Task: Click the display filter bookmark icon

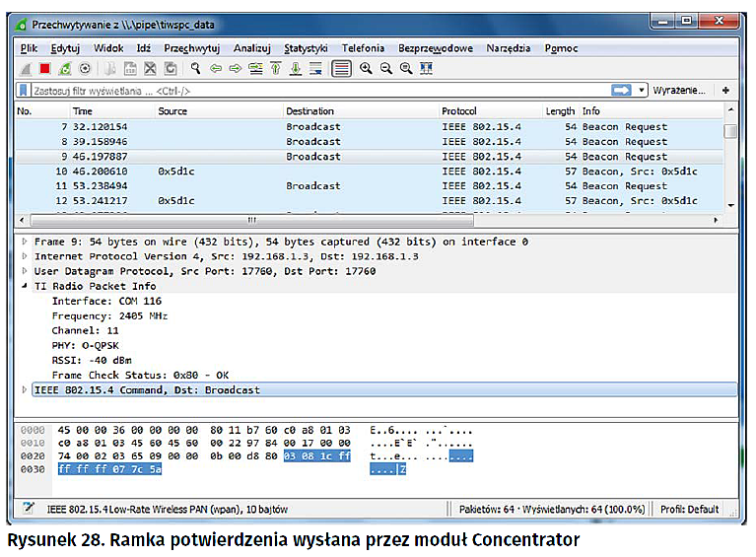Action: 23,91
